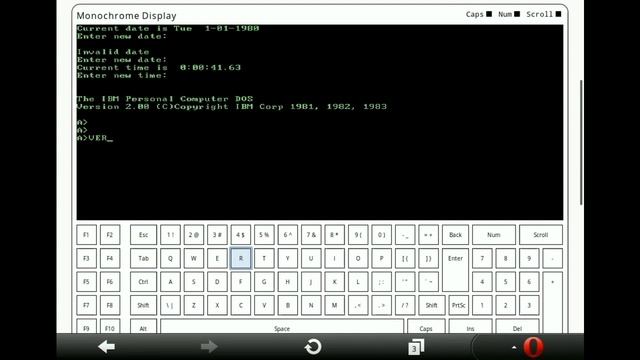Viewport: 640px width, 360px height.
Task: Click the F8 key
Action: tap(110, 305)
